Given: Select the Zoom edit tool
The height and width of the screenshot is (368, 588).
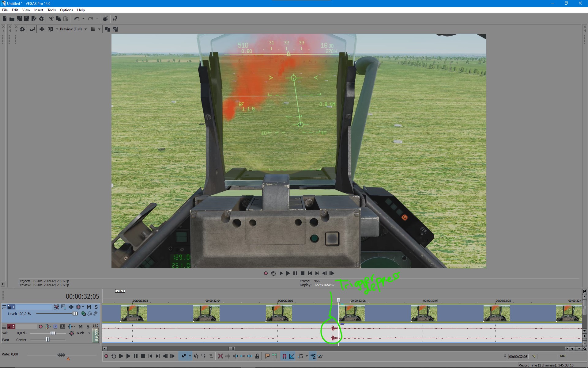Looking at the screenshot, I should [x=211, y=356].
